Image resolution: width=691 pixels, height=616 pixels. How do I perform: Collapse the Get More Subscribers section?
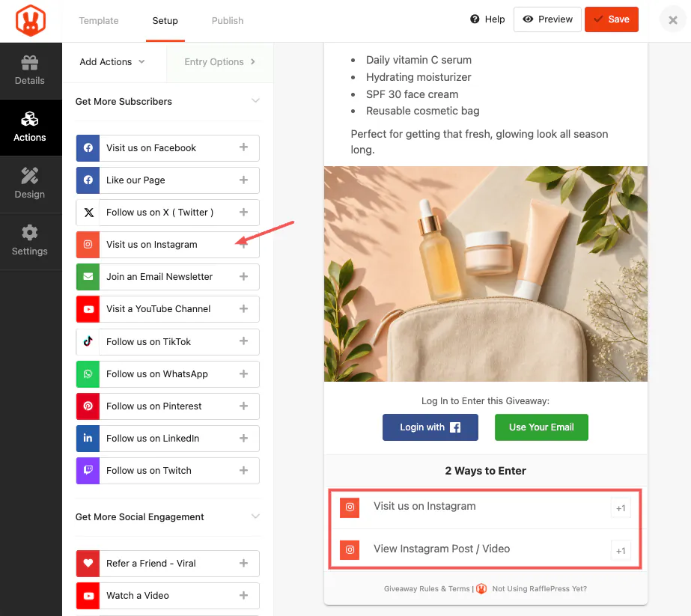[255, 101]
